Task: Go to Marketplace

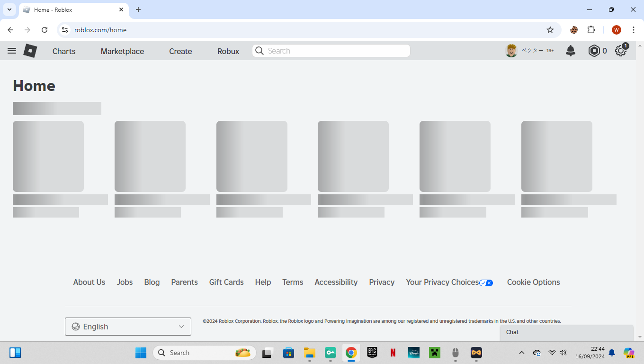Action: click(122, 51)
